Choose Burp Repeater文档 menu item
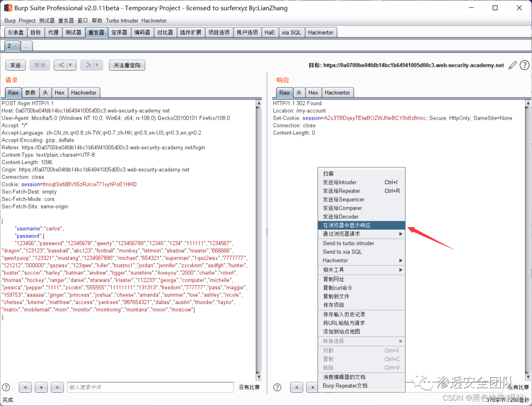Screen dimensions: 532x406 [x=362, y=386]
